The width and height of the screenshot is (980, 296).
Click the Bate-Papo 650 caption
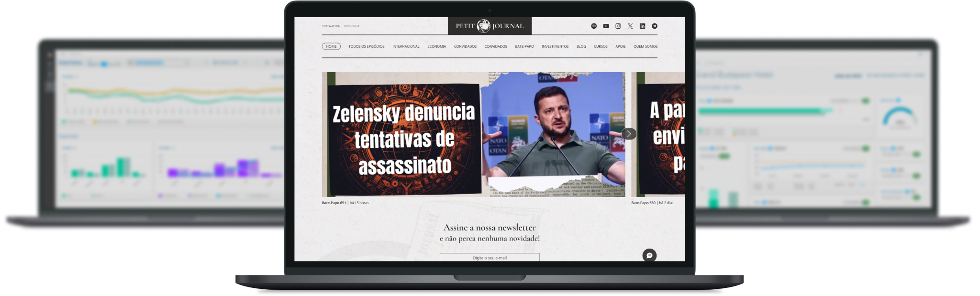pos(643,203)
